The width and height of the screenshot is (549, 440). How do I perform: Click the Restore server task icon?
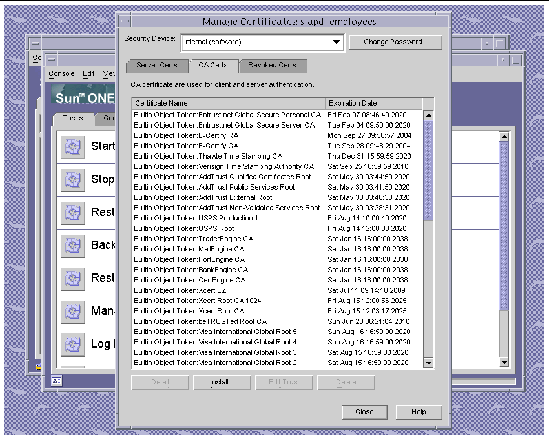tap(73, 279)
